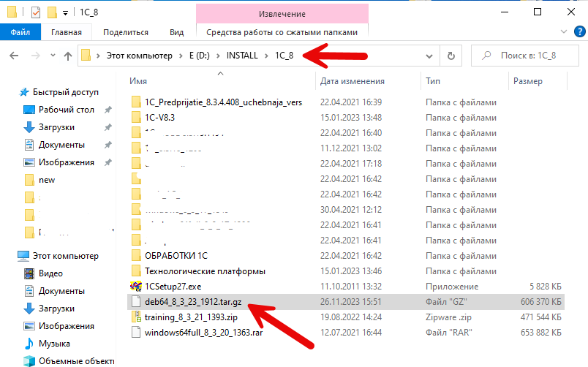Collapse the Этот компьютер tree node

click(x=9, y=256)
